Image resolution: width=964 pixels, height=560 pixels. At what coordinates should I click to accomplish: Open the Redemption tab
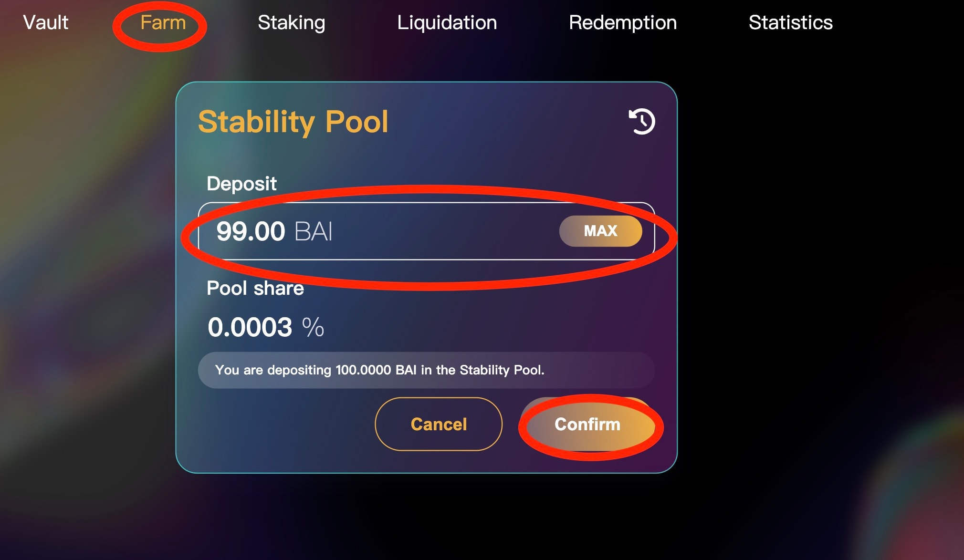coord(622,22)
